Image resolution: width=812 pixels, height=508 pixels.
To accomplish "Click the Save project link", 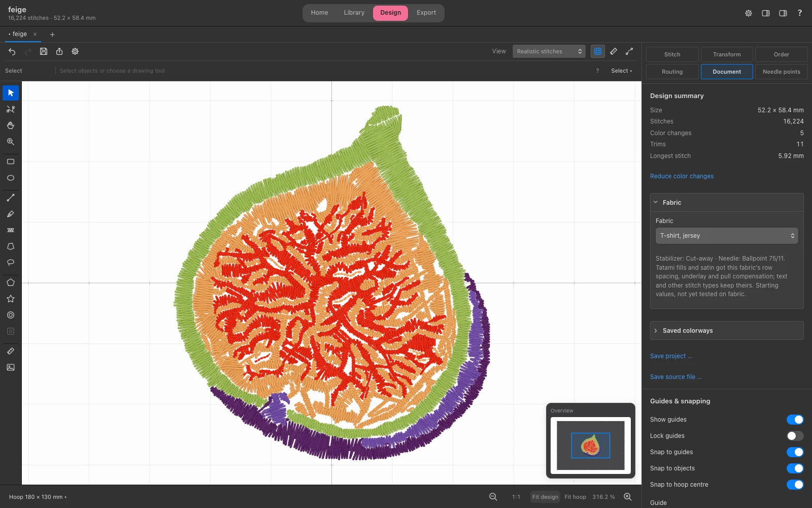I will tap(671, 356).
